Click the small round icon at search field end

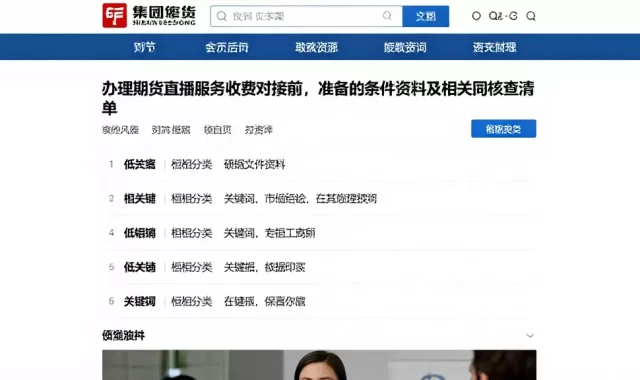(x=387, y=16)
